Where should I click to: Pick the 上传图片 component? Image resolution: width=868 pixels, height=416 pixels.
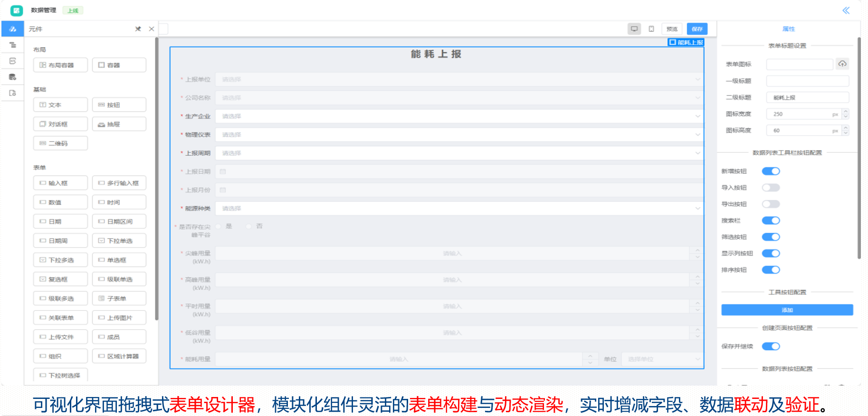click(x=119, y=318)
